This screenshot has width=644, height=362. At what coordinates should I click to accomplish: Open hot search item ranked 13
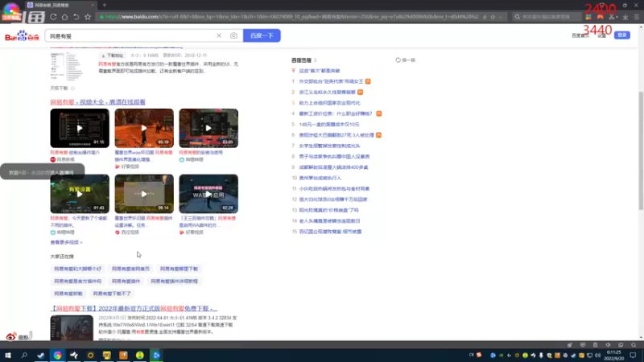(x=328, y=210)
